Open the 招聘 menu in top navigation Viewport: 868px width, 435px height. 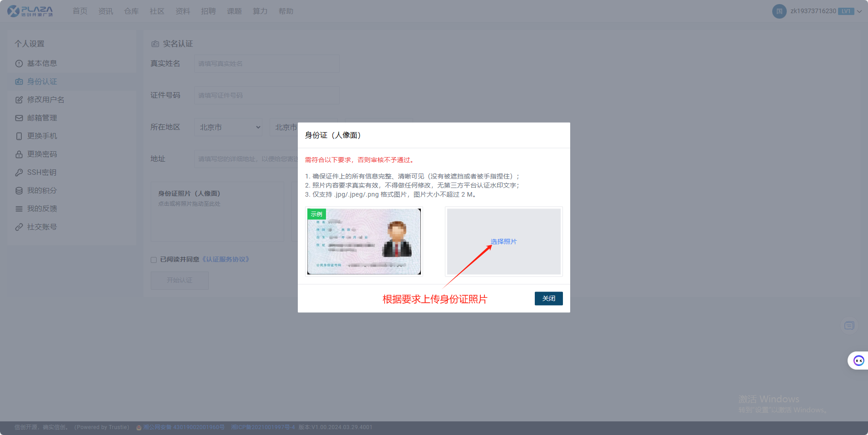[x=208, y=11]
